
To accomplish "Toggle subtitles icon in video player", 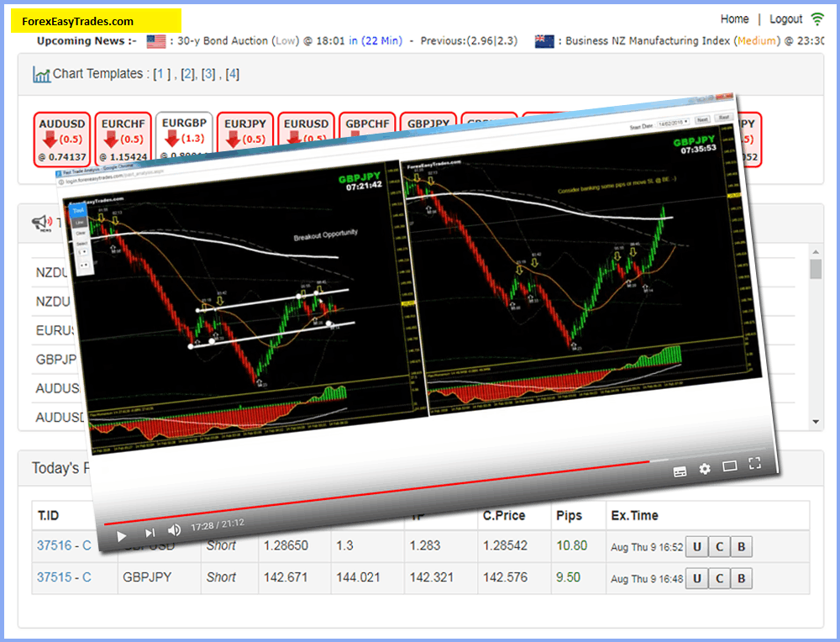I will point(680,471).
